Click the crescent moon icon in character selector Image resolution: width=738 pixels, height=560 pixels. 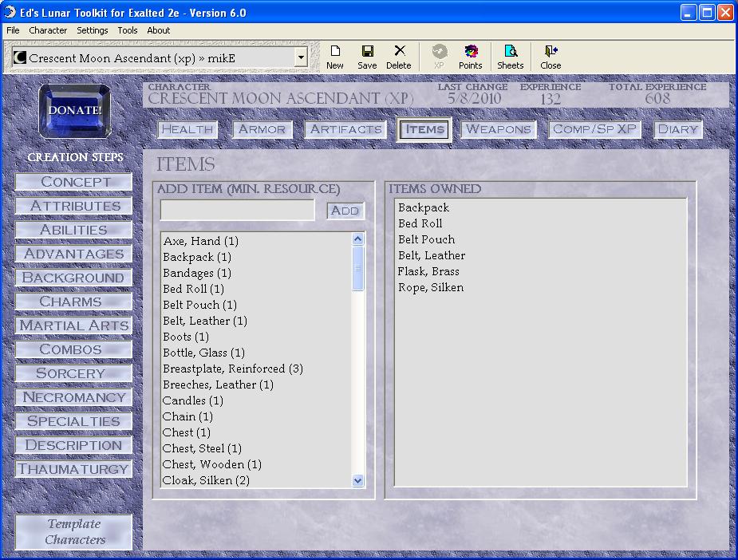point(19,58)
